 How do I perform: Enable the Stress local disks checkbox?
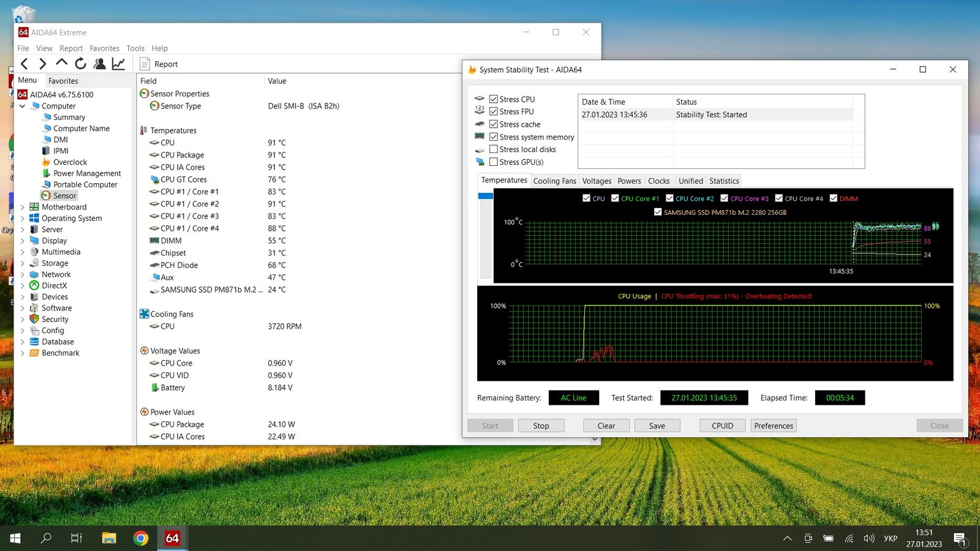pyautogui.click(x=494, y=149)
